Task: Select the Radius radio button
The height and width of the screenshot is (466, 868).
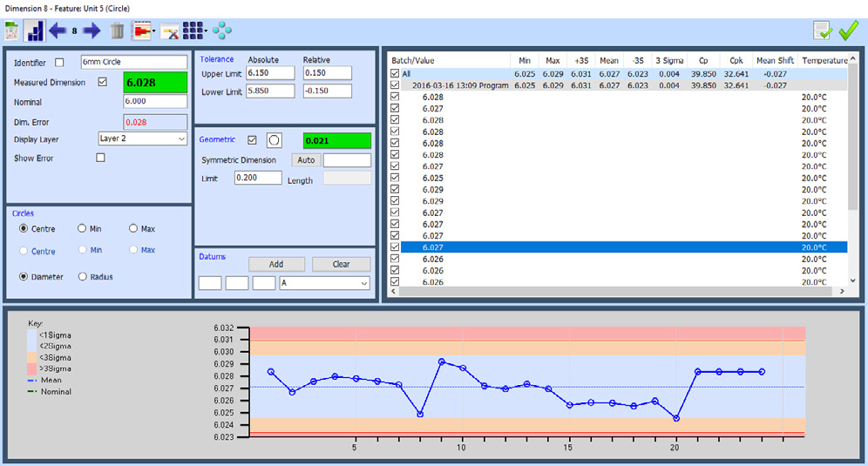Action: point(84,277)
